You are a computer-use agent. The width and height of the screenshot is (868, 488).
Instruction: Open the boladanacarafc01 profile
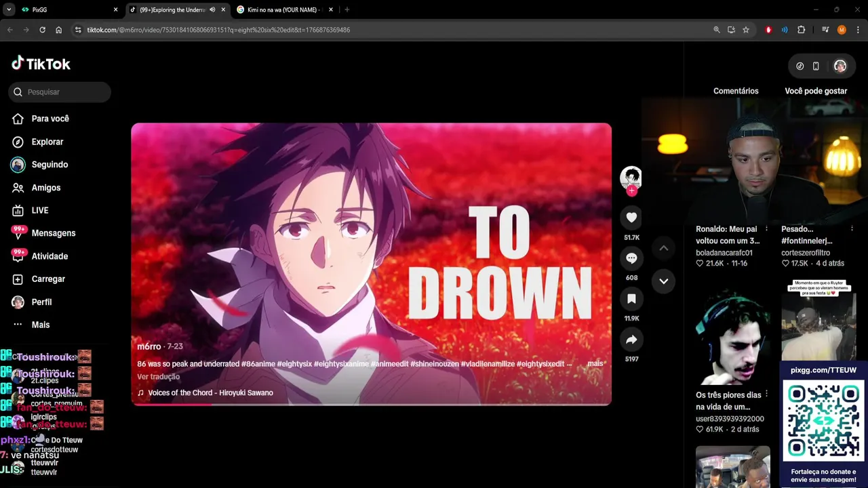point(724,253)
